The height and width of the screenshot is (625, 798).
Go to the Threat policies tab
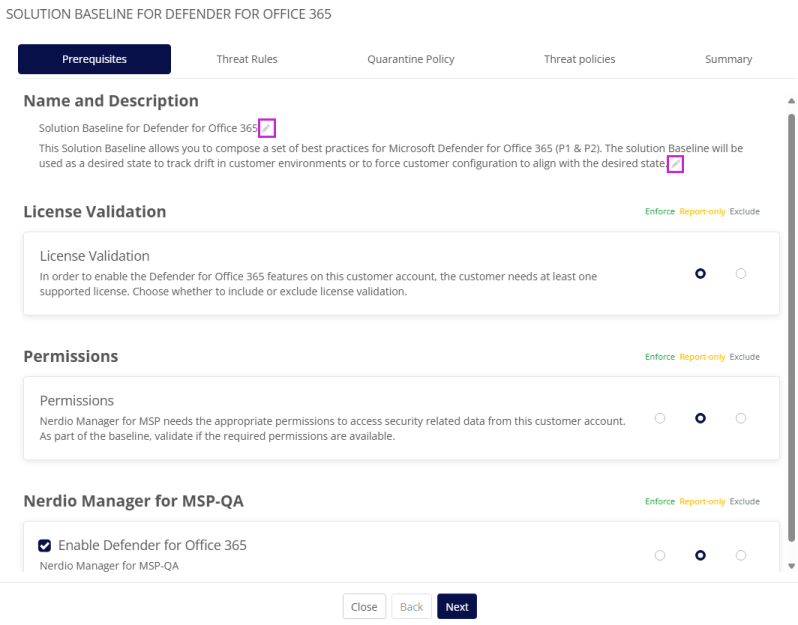point(579,59)
